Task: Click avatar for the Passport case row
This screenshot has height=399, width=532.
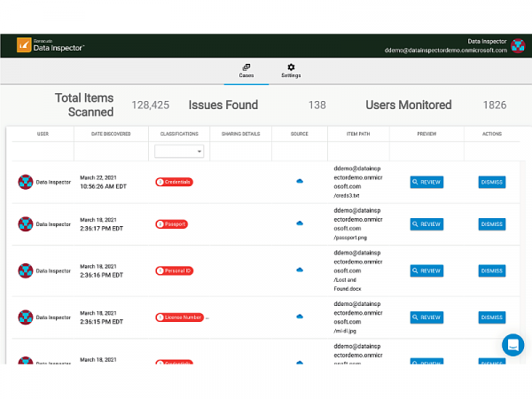Action: tap(26, 224)
